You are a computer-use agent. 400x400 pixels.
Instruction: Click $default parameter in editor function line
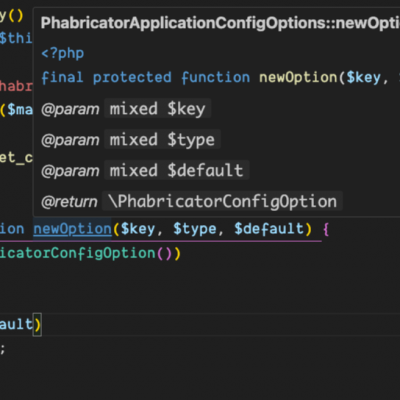269,229
